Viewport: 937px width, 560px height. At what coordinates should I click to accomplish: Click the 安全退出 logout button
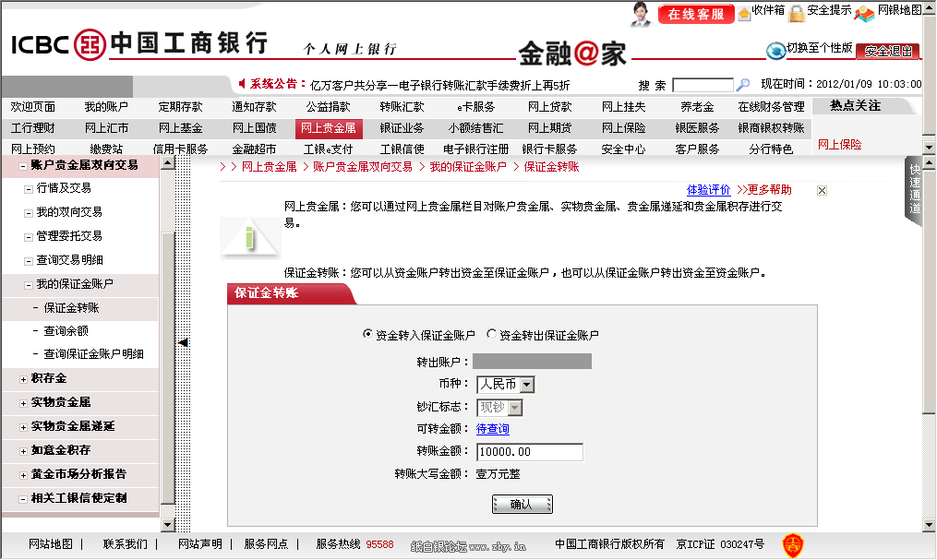[x=888, y=52]
